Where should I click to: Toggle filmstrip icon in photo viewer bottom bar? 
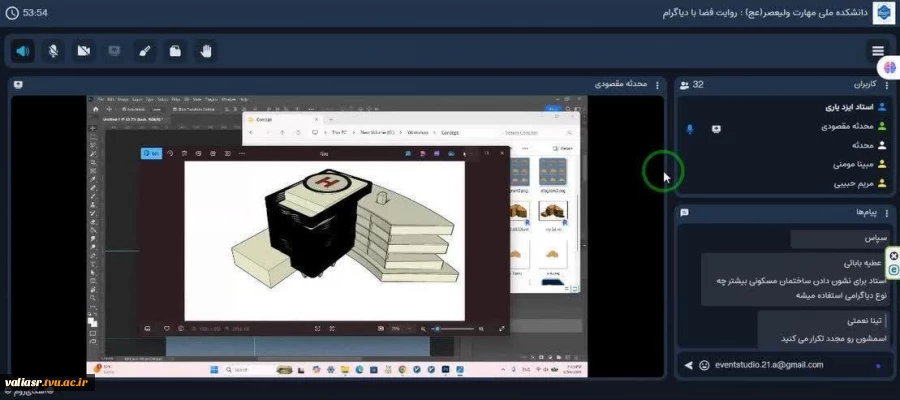[148, 329]
